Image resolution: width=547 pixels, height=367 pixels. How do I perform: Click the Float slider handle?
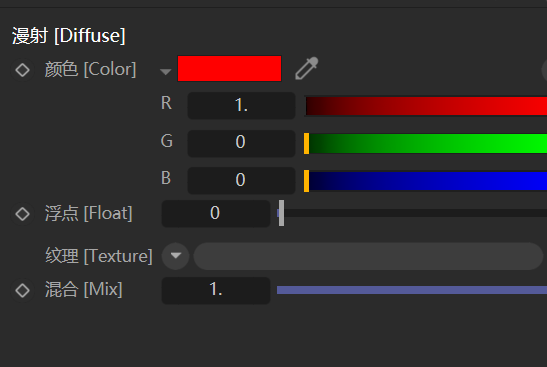click(282, 213)
